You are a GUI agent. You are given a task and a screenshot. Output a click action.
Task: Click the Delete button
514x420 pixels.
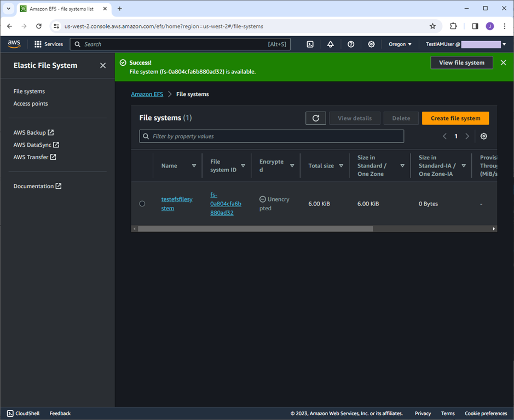coord(401,118)
